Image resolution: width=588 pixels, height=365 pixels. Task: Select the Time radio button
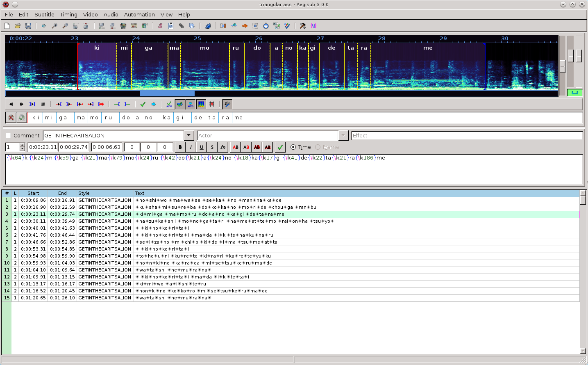pyautogui.click(x=293, y=147)
